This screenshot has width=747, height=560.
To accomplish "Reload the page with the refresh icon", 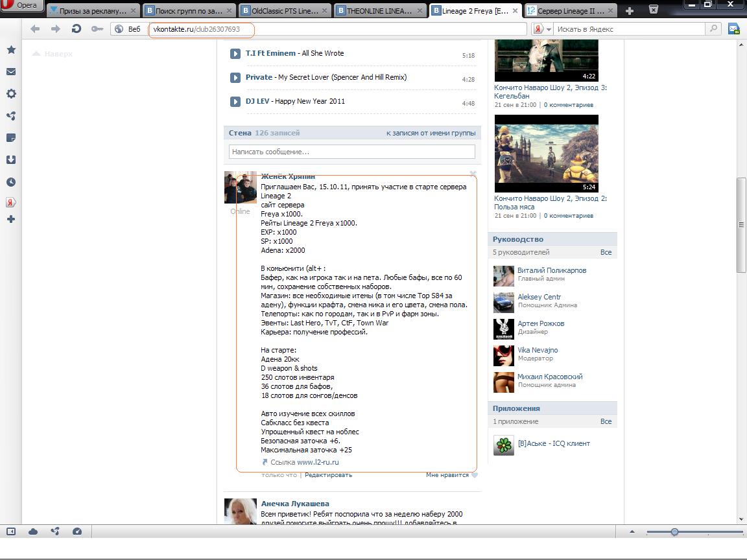I will pos(77,29).
